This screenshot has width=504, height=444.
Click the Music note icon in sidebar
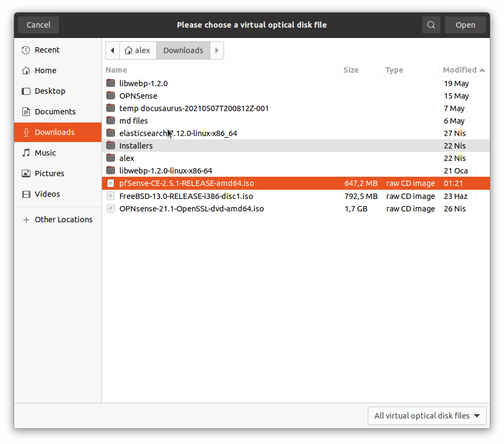click(x=25, y=153)
